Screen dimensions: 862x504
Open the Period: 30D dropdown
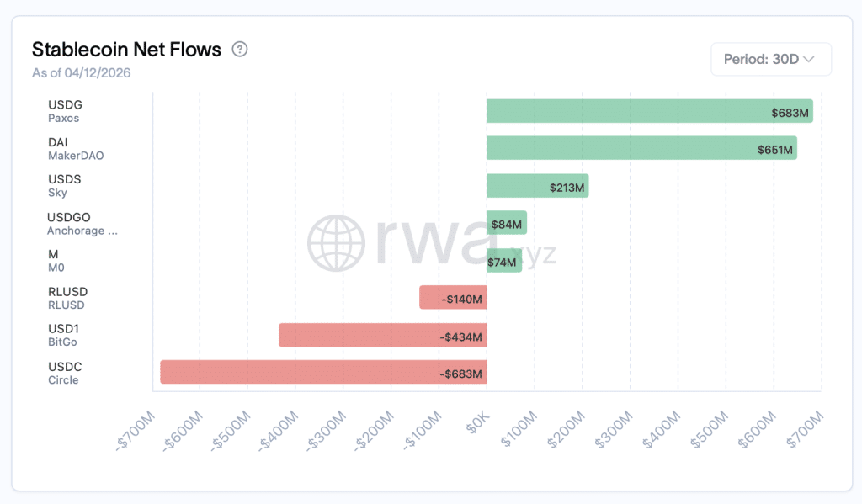[x=771, y=60]
